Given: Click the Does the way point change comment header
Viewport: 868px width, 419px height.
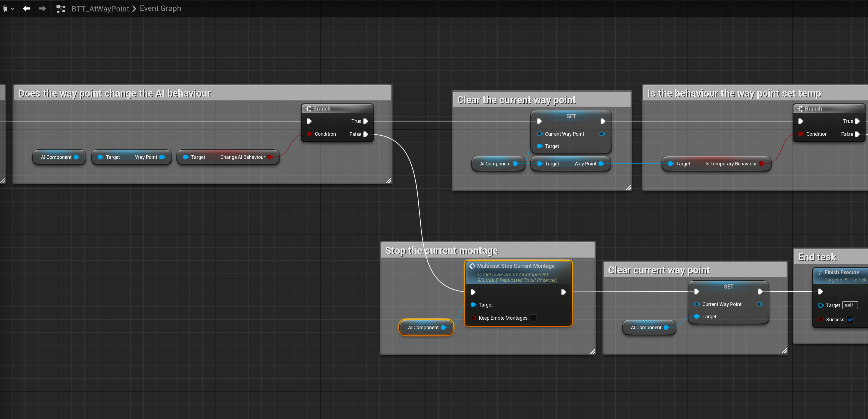Looking at the screenshot, I should coord(114,93).
